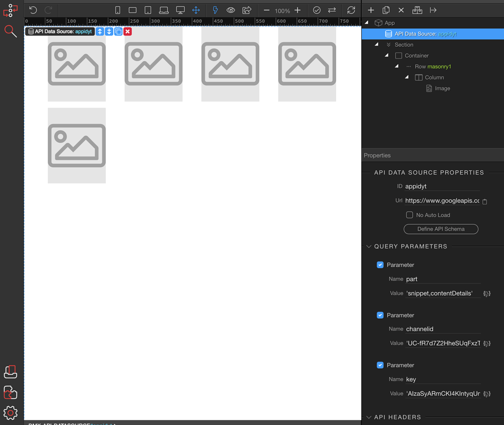This screenshot has width=504, height=425.
Task: Open the search magnifier in left sidebar
Action: 10,31
